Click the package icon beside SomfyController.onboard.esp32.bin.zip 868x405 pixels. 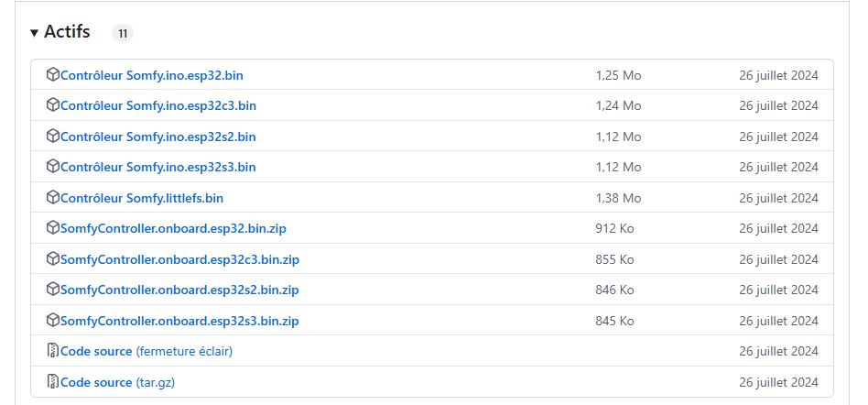tap(52, 228)
